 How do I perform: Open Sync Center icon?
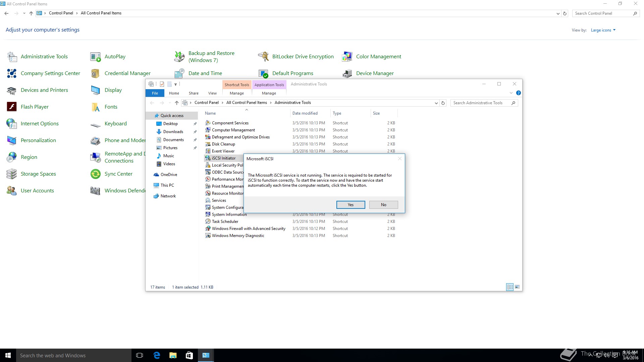96,174
